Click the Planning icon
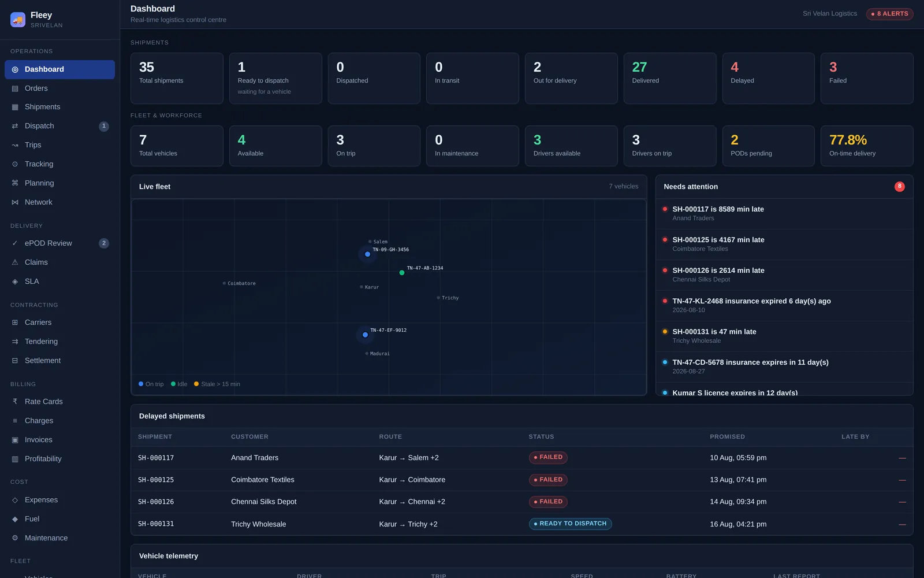Screen dimensions: 924x578 pyautogui.click(x=15, y=183)
